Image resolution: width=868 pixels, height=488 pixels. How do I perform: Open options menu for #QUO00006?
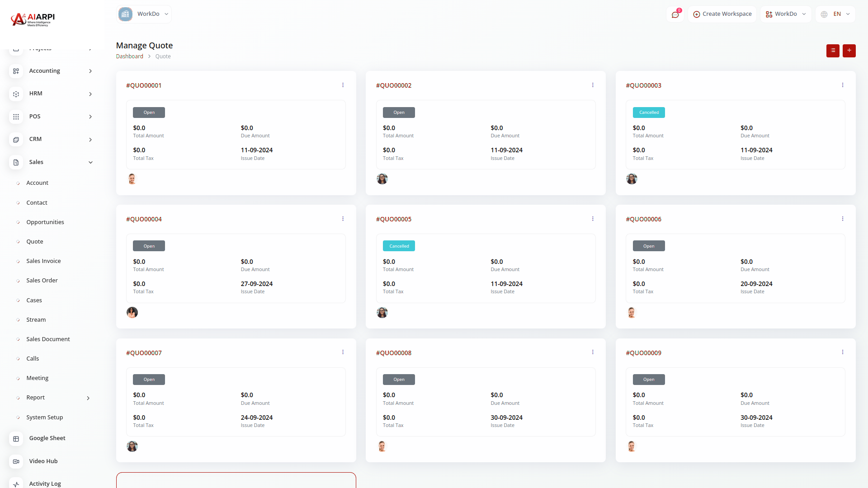click(843, 219)
